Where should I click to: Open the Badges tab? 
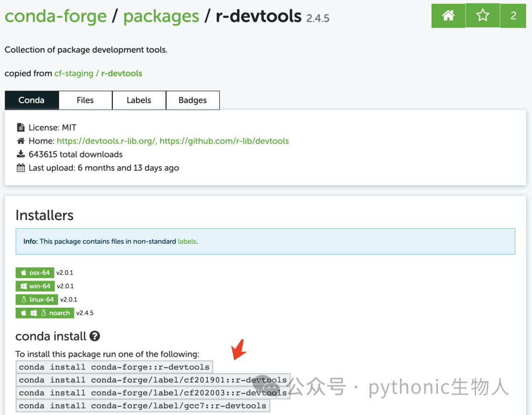coord(193,100)
